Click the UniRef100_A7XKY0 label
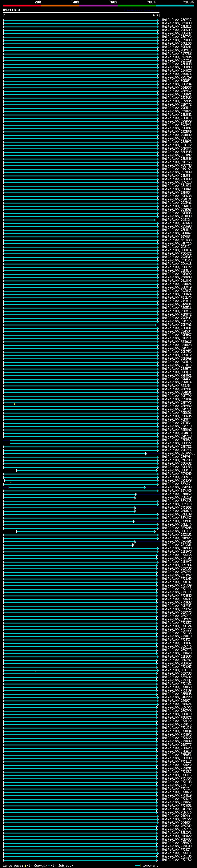The height and width of the screenshot is (868, 197). click(177, 765)
